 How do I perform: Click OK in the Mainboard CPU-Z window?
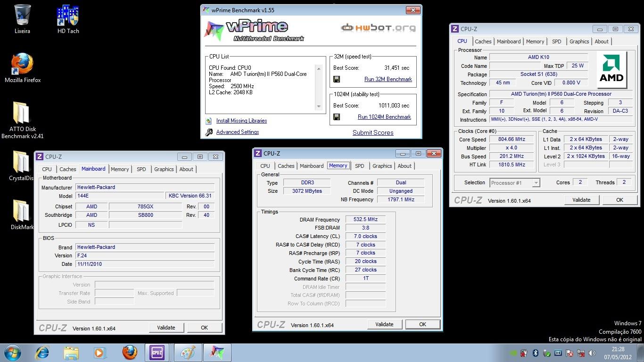[x=204, y=328]
